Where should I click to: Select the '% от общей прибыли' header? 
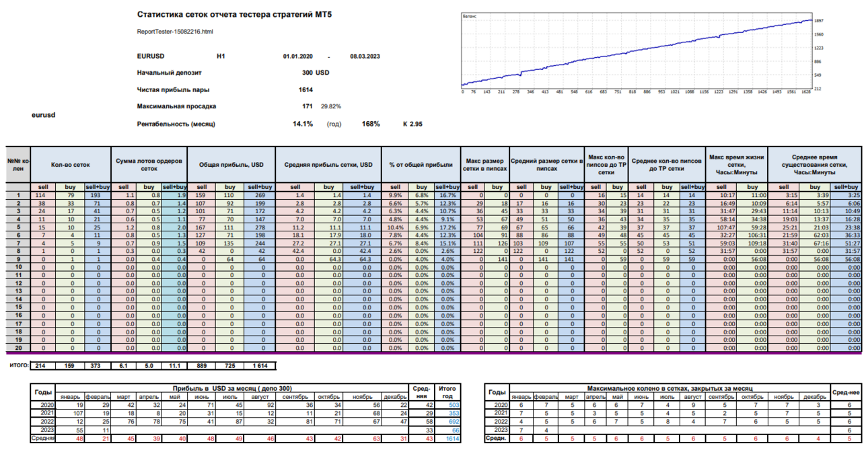420,165
